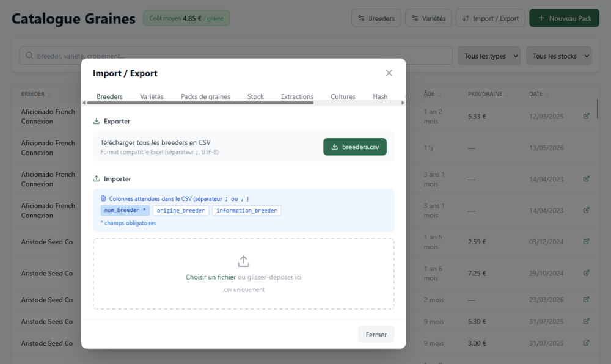611x364 pixels.
Task: Switch to the Breeders tab in dialog
Action: [109, 96]
